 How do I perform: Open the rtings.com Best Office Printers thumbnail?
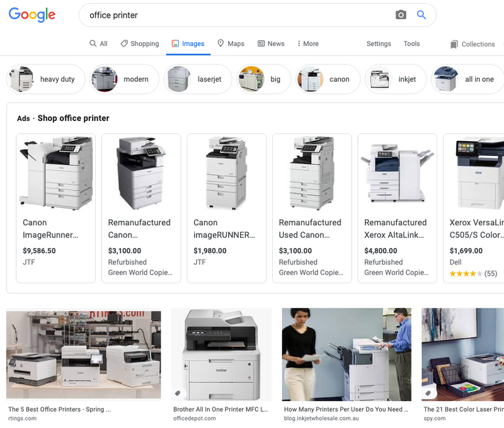tap(84, 354)
